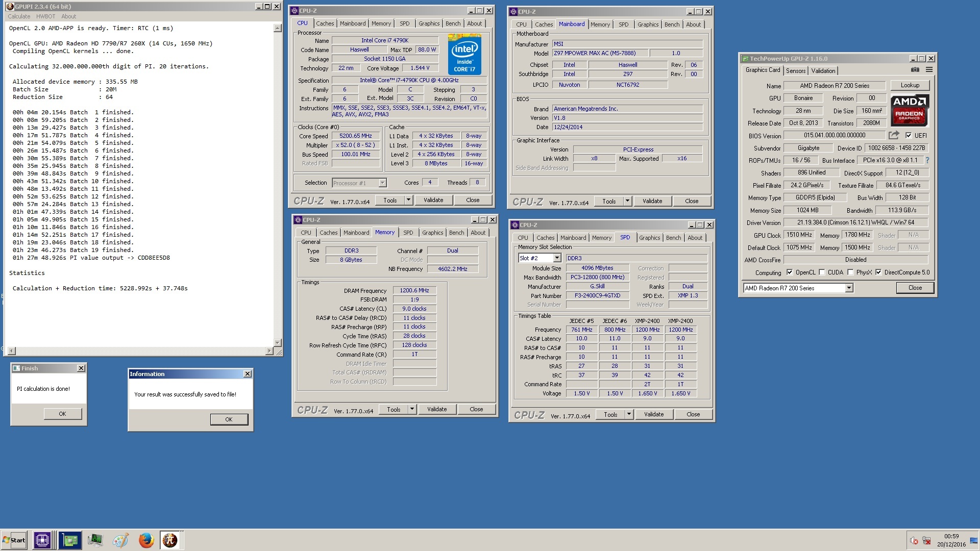
Task: Click Tools button in CPU-Z CPU window
Action: point(390,201)
